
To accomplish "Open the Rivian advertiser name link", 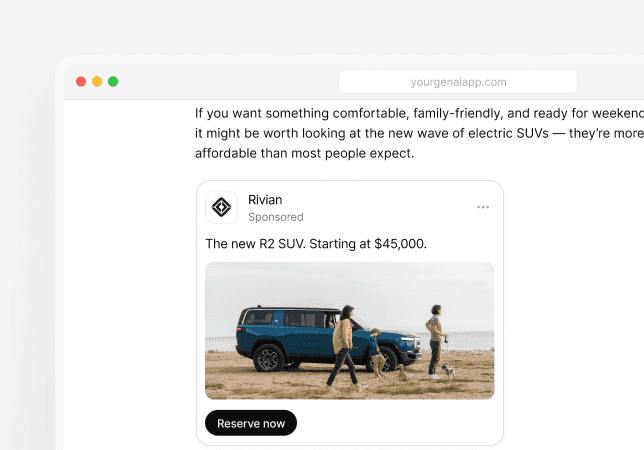I will [x=265, y=200].
